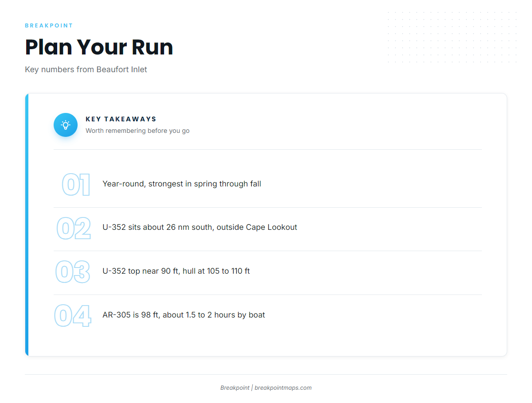Click the KEY TAKEAWAYS title
The image size is (532, 403).
tap(121, 119)
